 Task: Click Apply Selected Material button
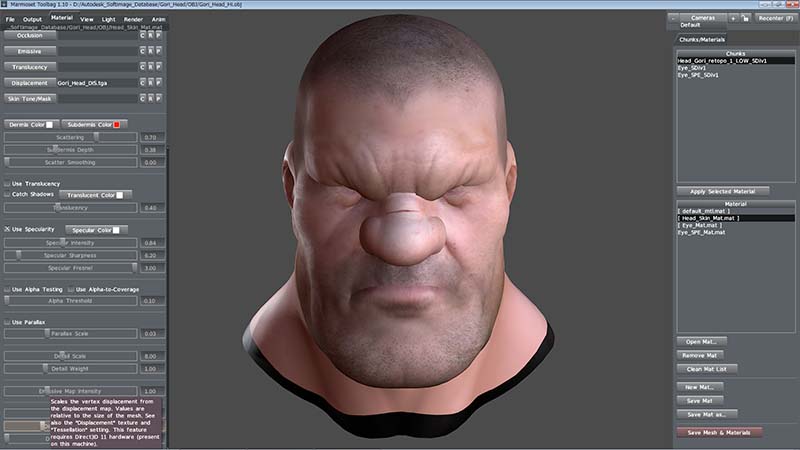(722, 191)
